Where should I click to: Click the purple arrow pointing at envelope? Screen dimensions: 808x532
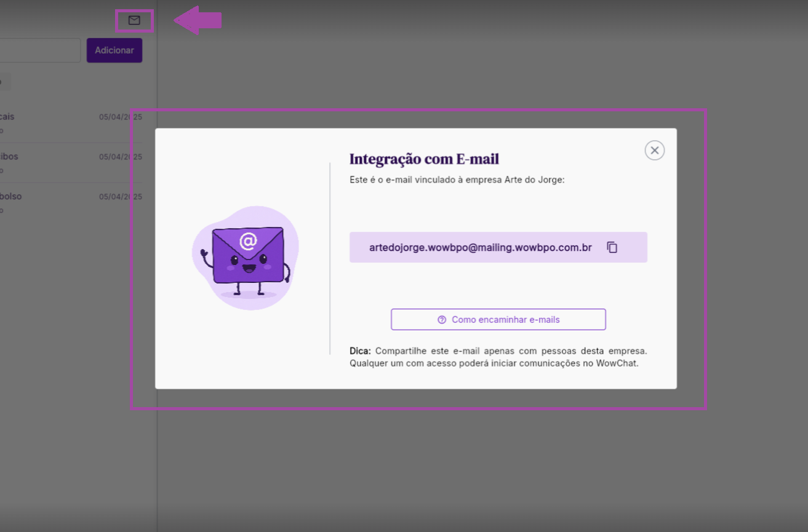198,20
